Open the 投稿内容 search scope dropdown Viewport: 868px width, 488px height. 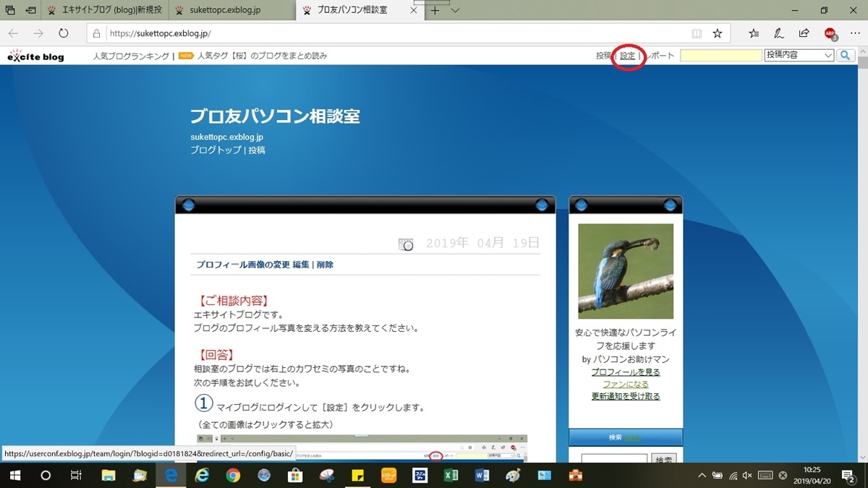point(799,56)
